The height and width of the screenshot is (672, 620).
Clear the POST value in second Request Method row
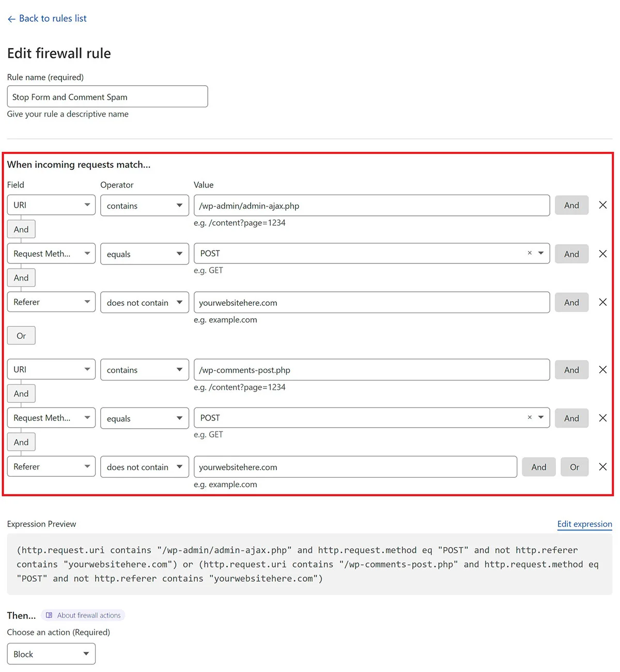pyautogui.click(x=530, y=417)
